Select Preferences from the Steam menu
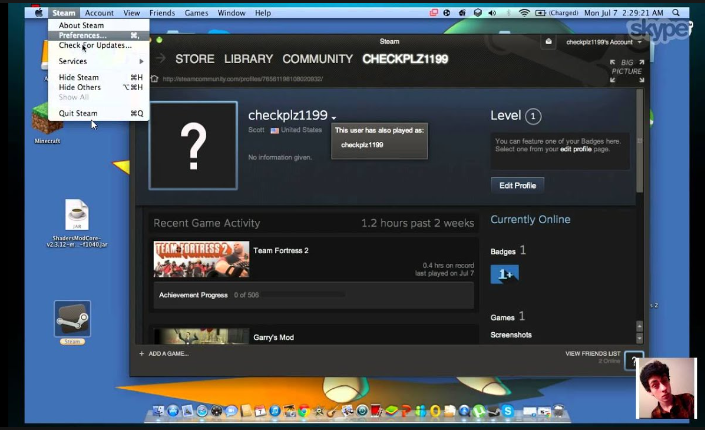This screenshot has height=430, width=705. pyautogui.click(x=82, y=35)
